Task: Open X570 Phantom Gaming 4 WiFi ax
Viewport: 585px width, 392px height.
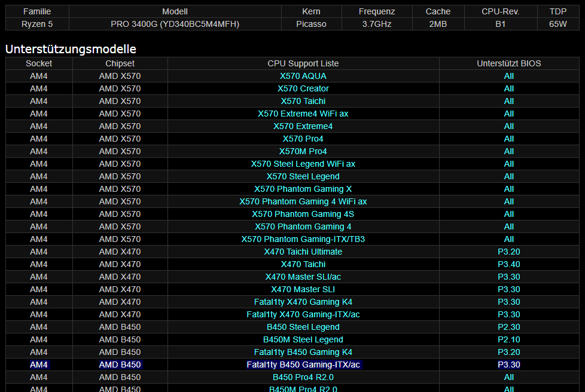Action: [303, 201]
